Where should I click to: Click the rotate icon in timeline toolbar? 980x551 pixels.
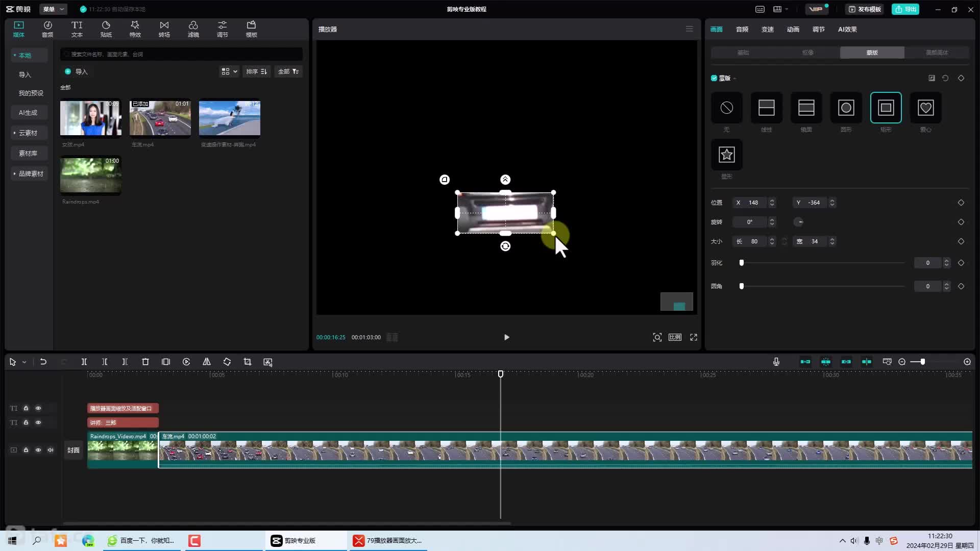click(x=227, y=362)
